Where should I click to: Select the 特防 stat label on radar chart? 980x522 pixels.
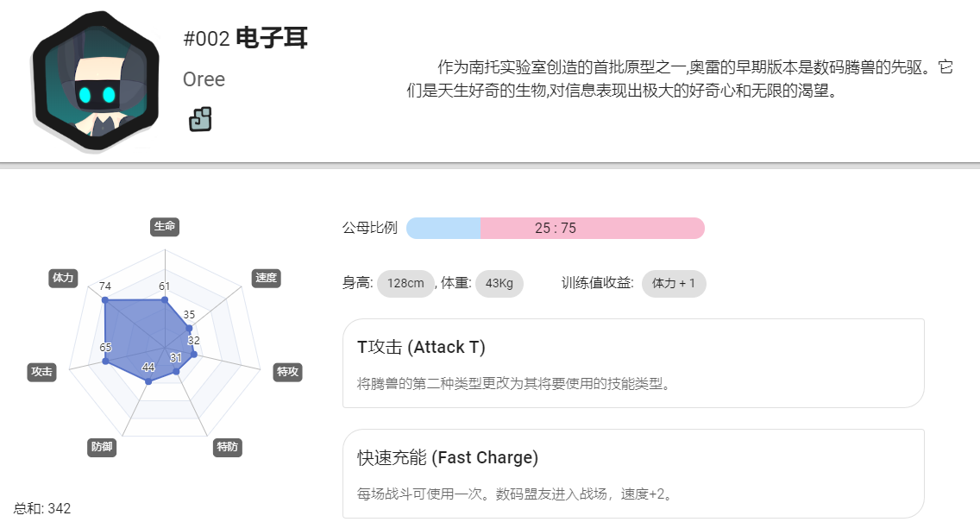tap(228, 447)
